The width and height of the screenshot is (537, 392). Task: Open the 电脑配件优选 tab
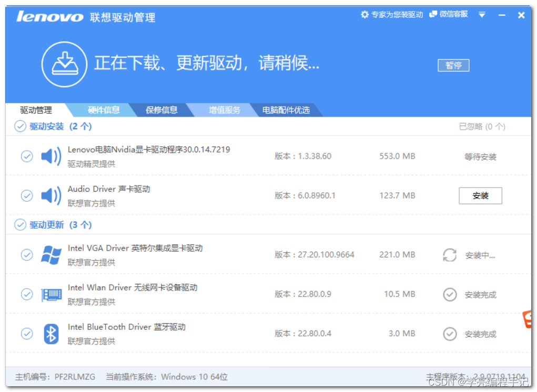(286, 110)
